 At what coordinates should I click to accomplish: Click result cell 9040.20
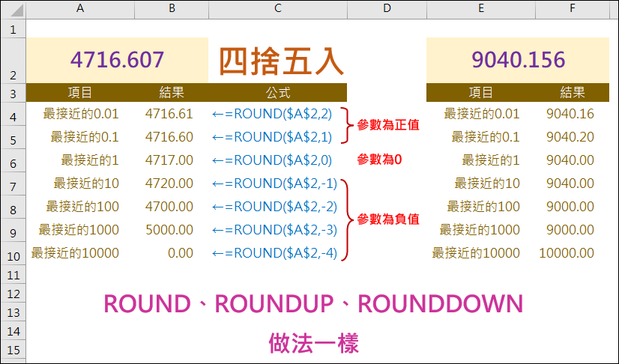(x=570, y=137)
